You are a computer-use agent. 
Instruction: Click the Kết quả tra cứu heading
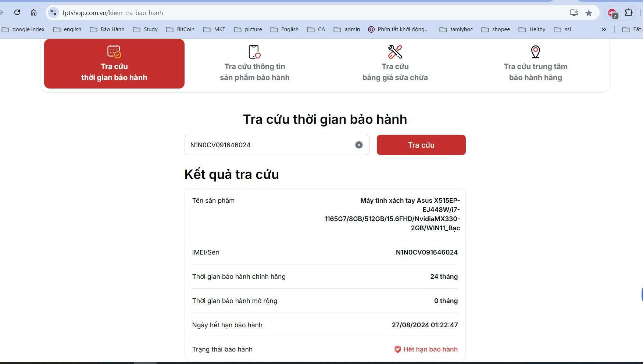(232, 174)
